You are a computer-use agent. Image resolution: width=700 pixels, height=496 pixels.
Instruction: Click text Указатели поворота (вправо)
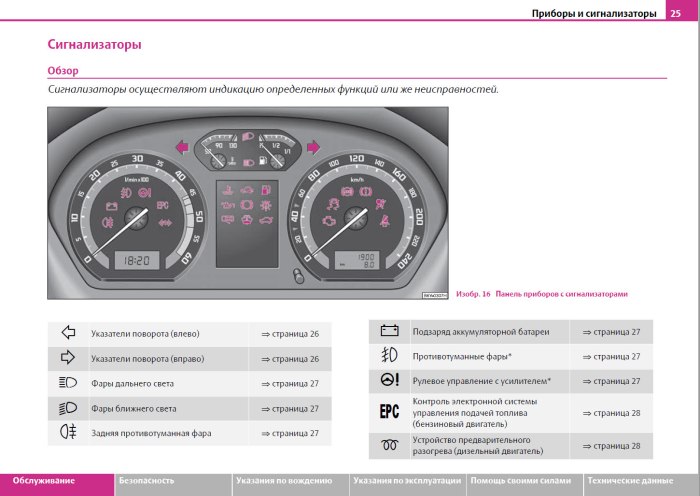(x=147, y=358)
